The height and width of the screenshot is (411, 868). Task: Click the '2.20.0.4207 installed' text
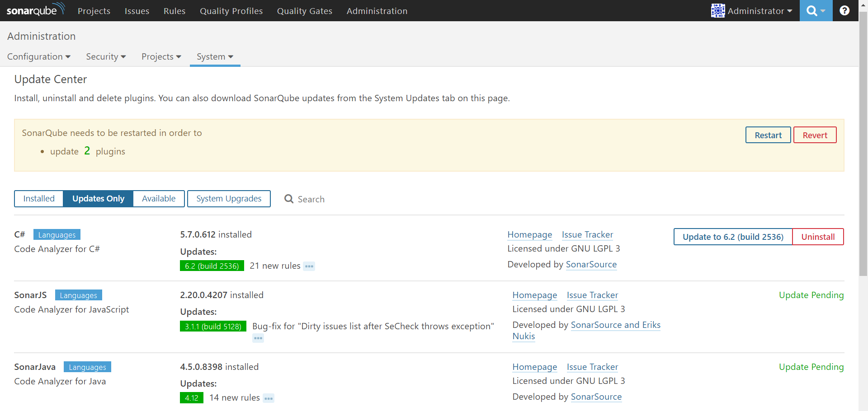click(222, 295)
